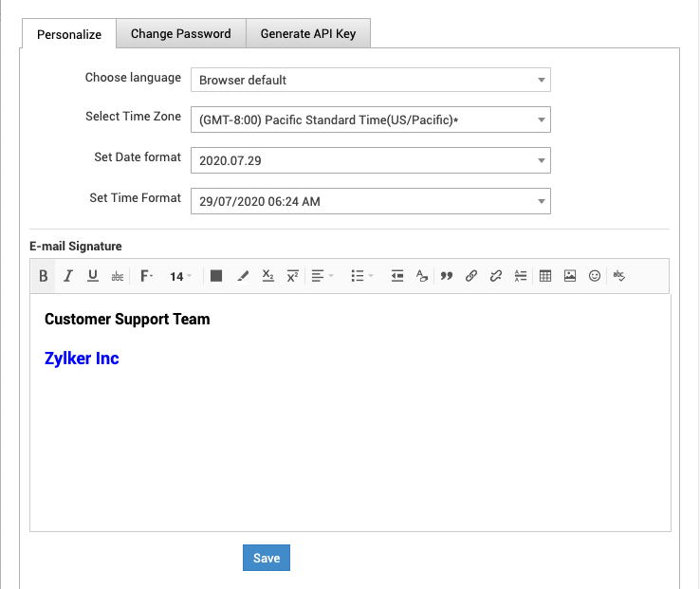Image resolution: width=700 pixels, height=589 pixels.
Task: Switch to the Change Password tab
Action: [180, 34]
